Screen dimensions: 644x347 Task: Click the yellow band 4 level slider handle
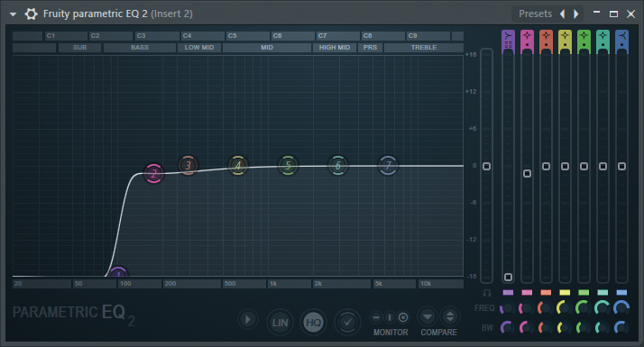point(565,166)
